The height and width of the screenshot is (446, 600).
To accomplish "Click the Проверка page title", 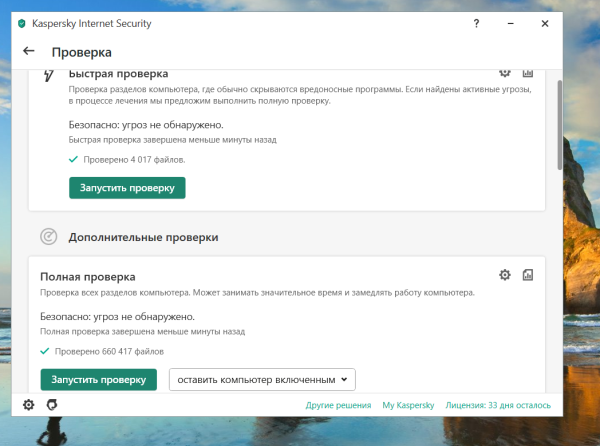I will [x=82, y=52].
